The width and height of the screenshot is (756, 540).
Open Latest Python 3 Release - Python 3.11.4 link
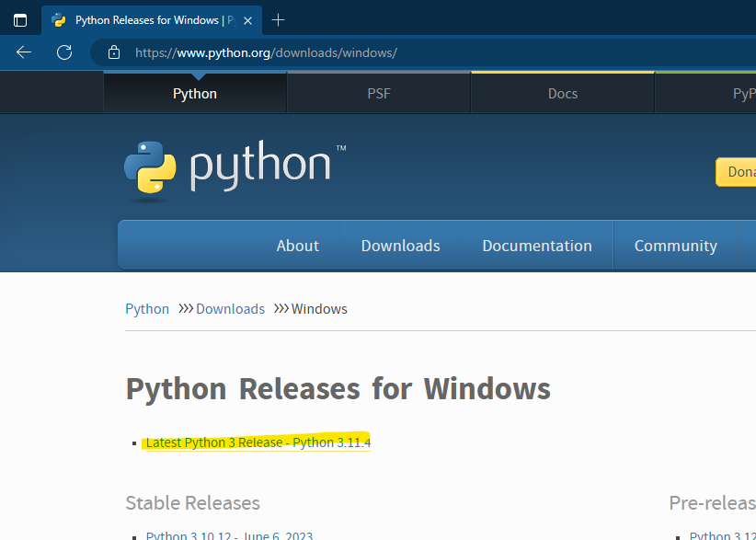[258, 442]
